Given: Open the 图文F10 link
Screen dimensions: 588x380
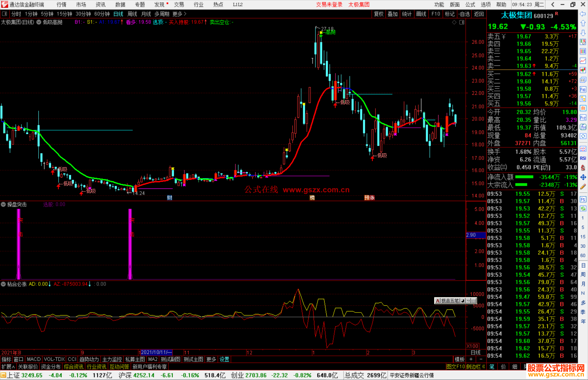Looking at the screenshot, I should [x=456, y=367].
